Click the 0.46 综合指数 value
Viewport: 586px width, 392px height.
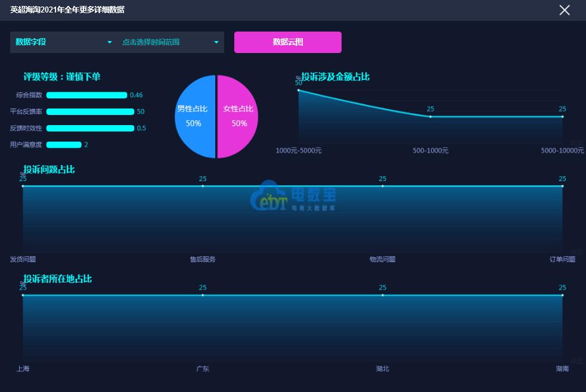click(136, 95)
